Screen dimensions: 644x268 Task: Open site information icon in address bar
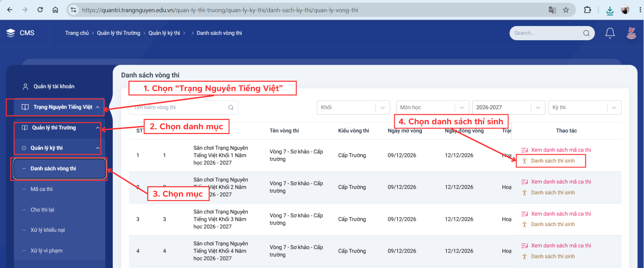pyautogui.click(x=73, y=10)
